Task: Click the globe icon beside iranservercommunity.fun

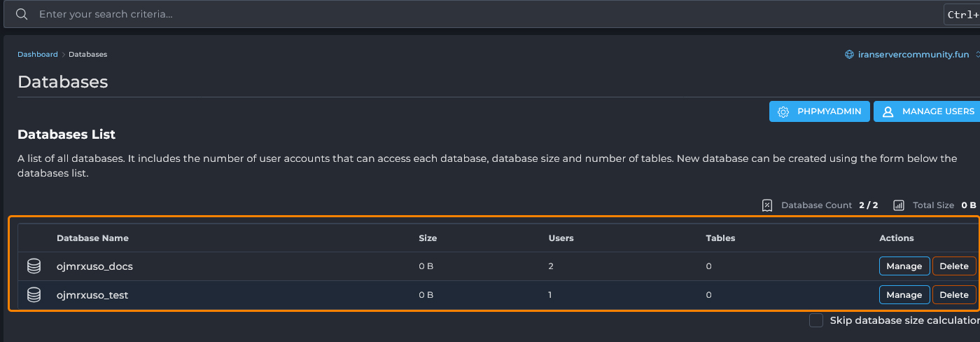Action: (x=850, y=55)
